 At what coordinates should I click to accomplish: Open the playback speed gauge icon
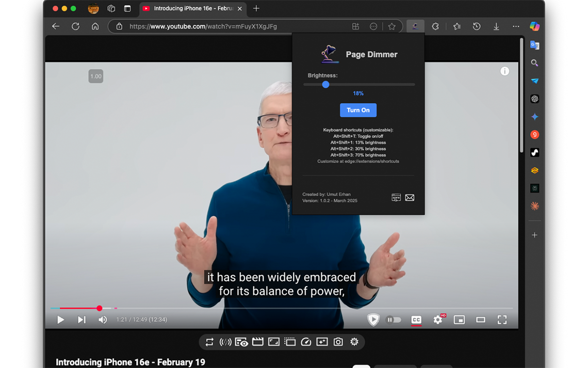coord(306,342)
